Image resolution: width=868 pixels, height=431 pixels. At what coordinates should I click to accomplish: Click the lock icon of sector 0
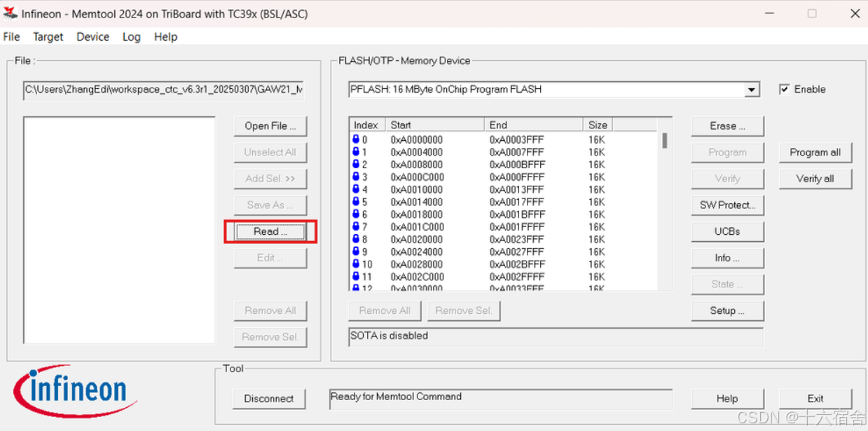pyautogui.click(x=356, y=139)
